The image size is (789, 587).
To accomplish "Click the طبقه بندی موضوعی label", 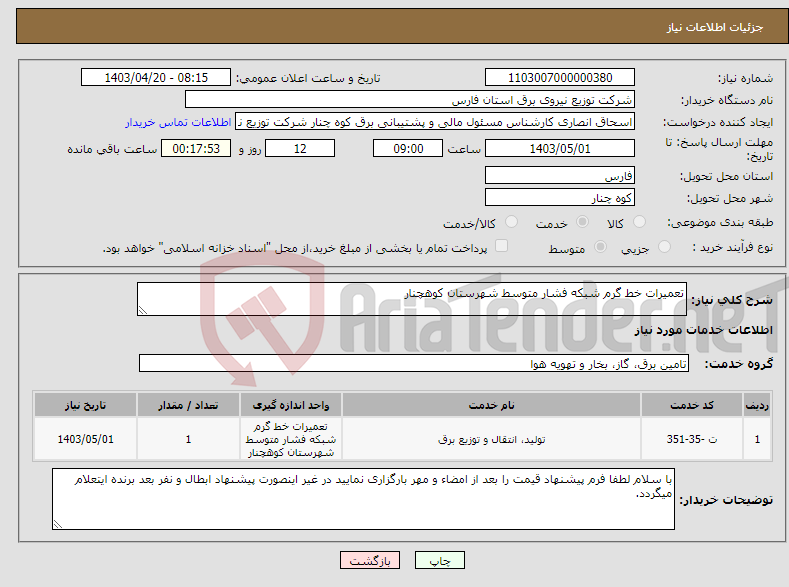I will [x=720, y=222].
